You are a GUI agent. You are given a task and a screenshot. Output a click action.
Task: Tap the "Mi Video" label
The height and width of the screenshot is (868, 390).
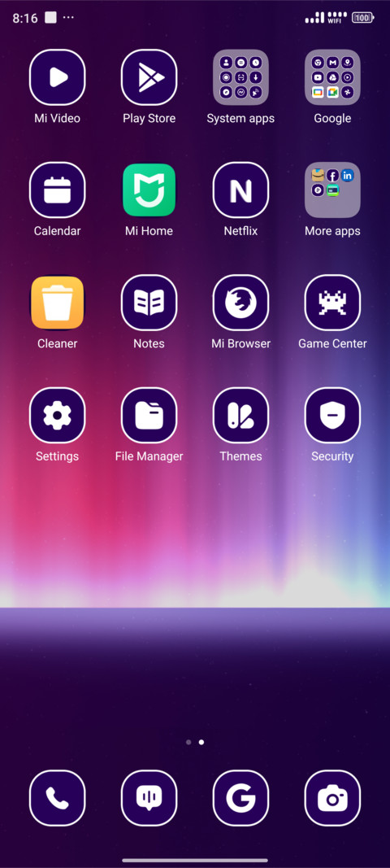[57, 119]
